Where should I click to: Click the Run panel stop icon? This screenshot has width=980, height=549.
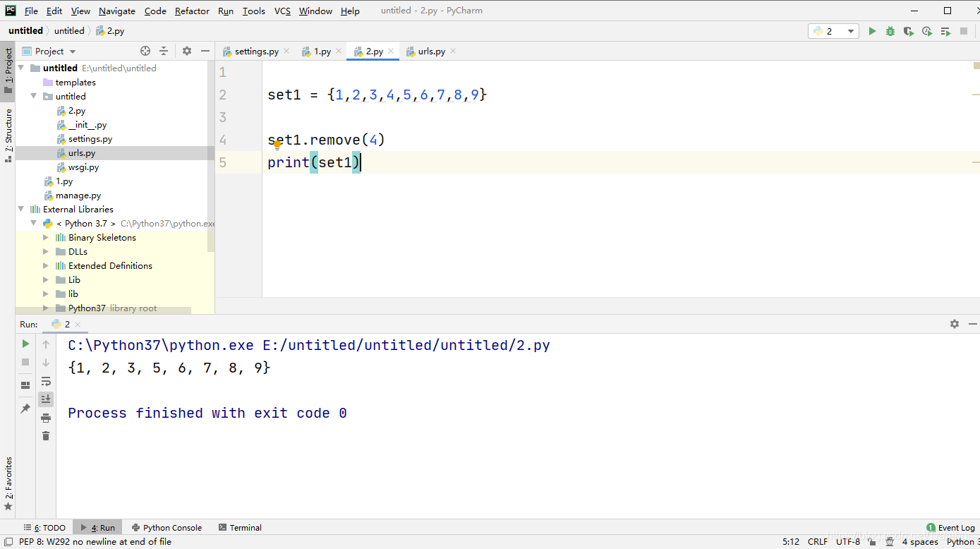tap(25, 362)
